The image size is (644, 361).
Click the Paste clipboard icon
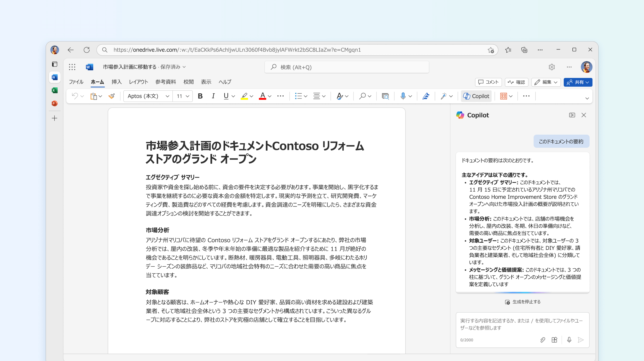[94, 96]
